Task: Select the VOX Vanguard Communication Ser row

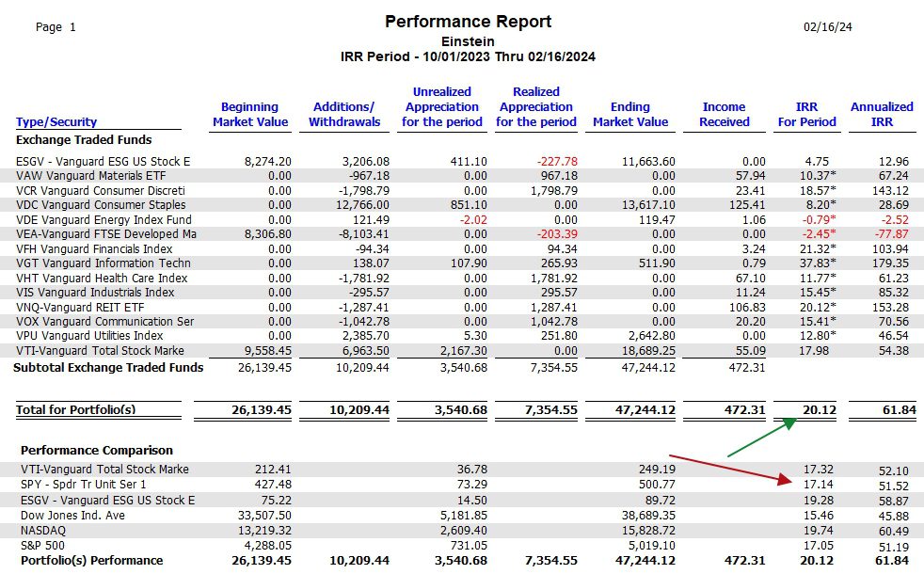Action: [462, 321]
